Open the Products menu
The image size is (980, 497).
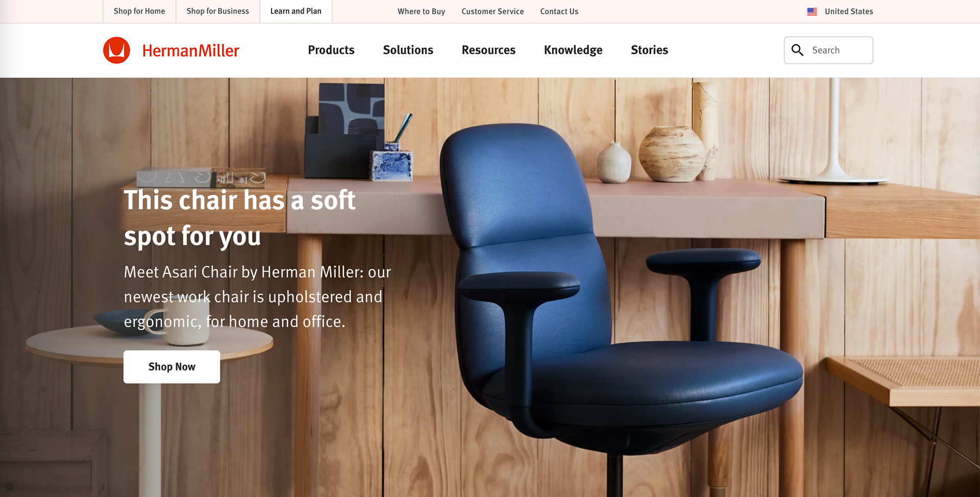(x=331, y=50)
